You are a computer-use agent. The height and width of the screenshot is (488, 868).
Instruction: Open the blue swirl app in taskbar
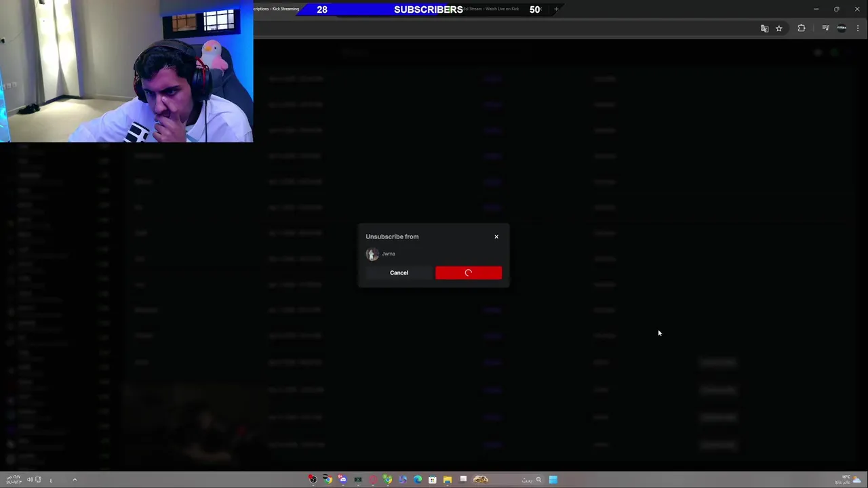coord(403,480)
